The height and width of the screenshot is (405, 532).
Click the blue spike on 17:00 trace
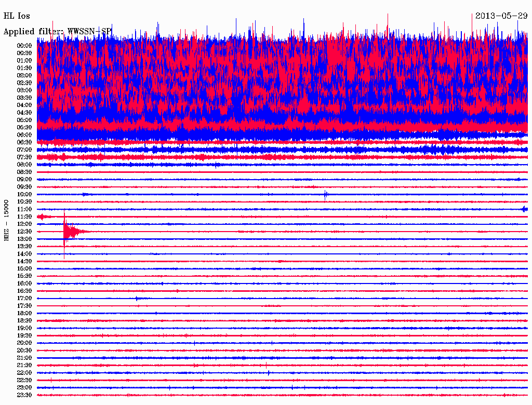point(137,299)
